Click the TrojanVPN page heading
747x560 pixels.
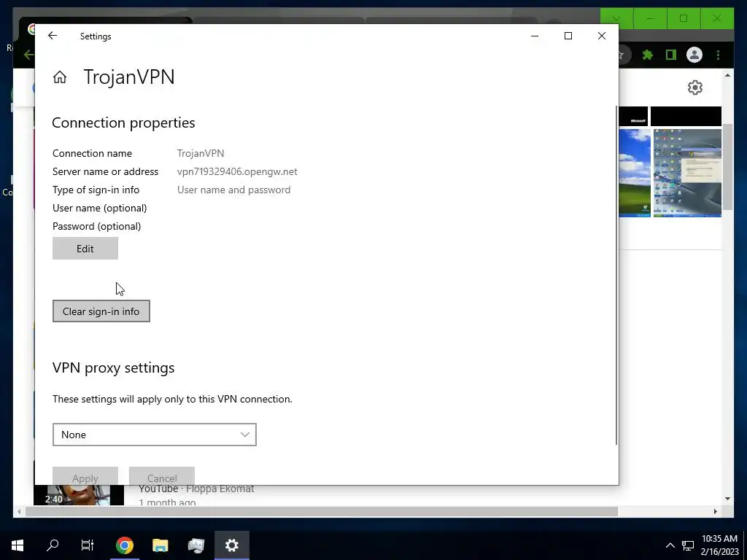(129, 77)
